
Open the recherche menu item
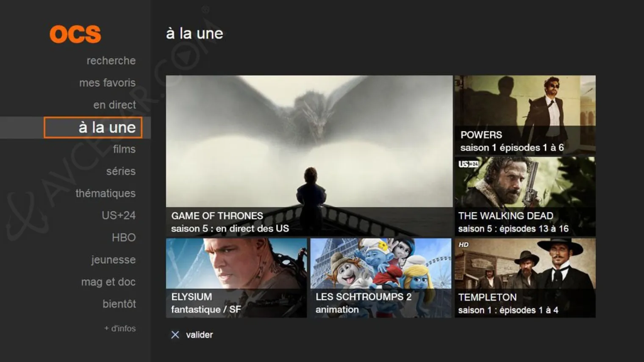click(x=111, y=61)
